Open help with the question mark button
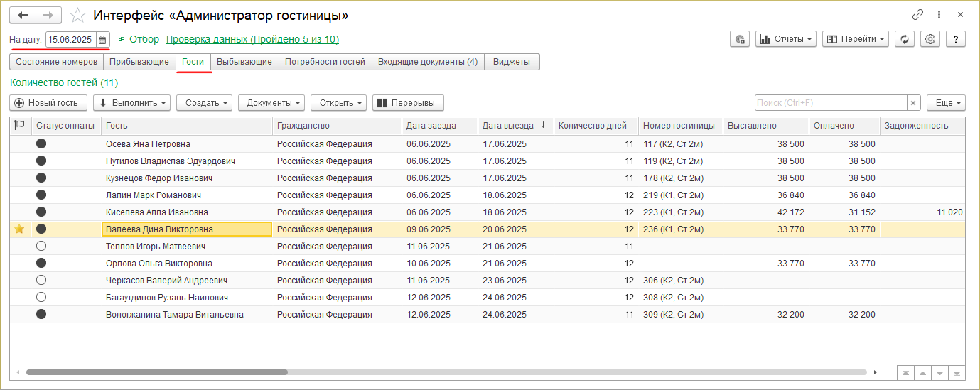This screenshot has height=390, width=980. coord(955,40)
